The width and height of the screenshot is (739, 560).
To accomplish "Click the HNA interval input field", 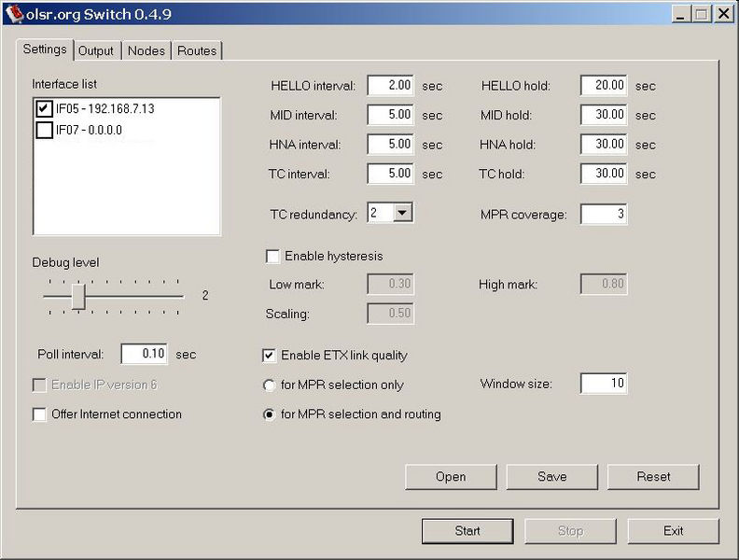I will click(391, 145).
